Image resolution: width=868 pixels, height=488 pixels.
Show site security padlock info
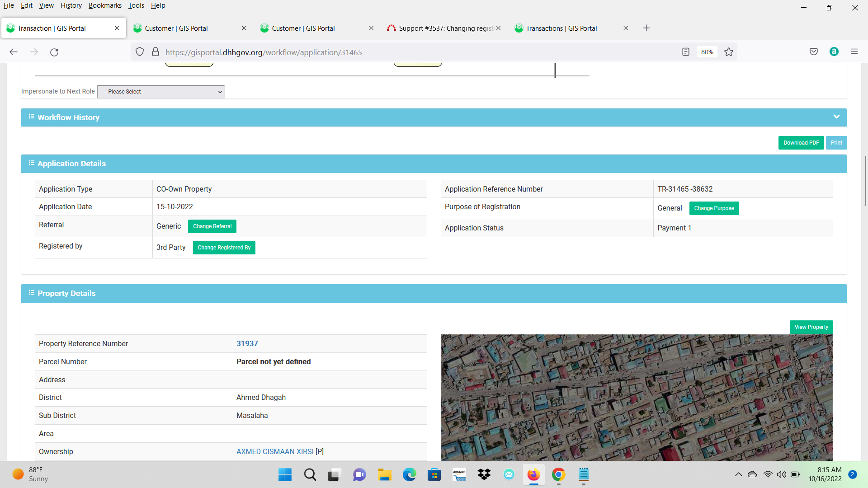coord(156,52)
